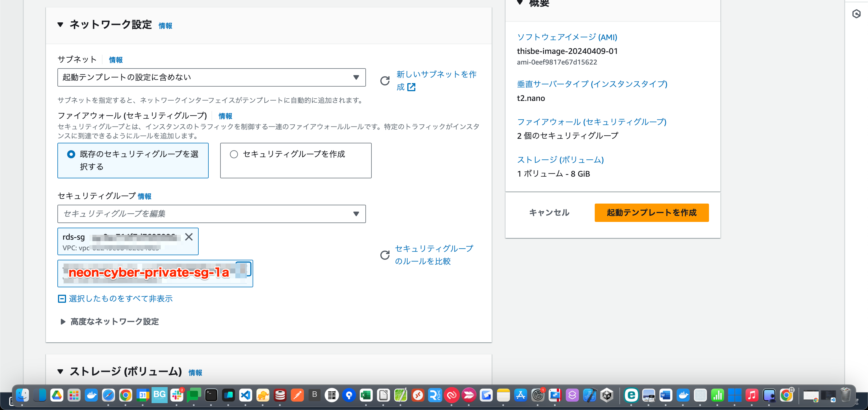The width and height of the screenshot is (868, 410).
Task: Open the right side panel icon
Action: coord(857,13)
